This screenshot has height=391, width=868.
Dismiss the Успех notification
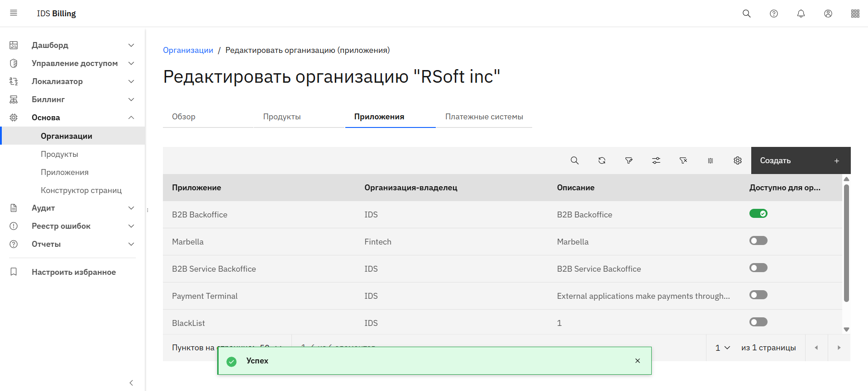click(x=637, y=361)
